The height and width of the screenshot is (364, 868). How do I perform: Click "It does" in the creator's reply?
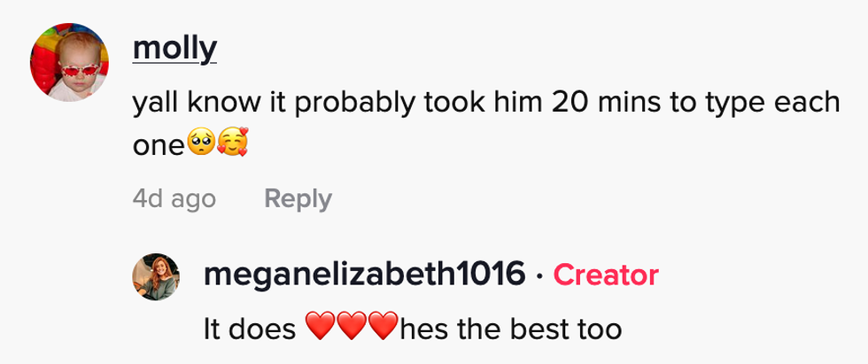[249, 330]
